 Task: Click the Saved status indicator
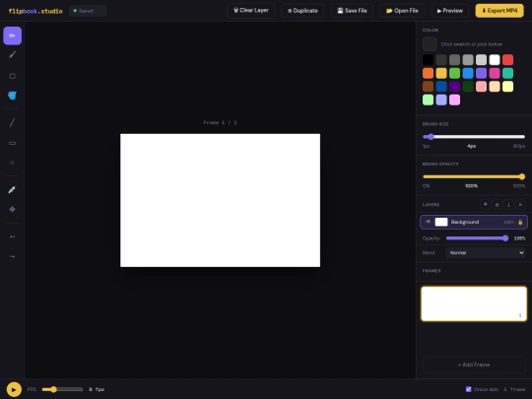(x=88, y=11)
